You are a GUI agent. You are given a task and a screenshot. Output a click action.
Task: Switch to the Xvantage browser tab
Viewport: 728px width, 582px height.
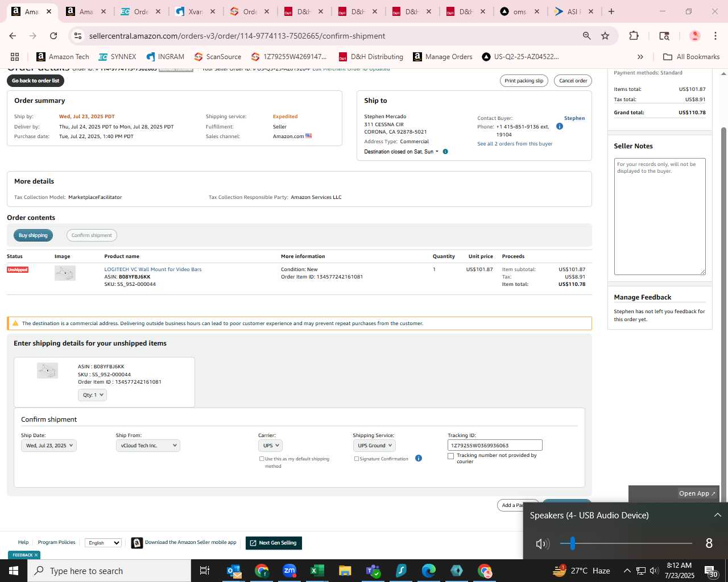pyautogui.click(x=196, y=11)
